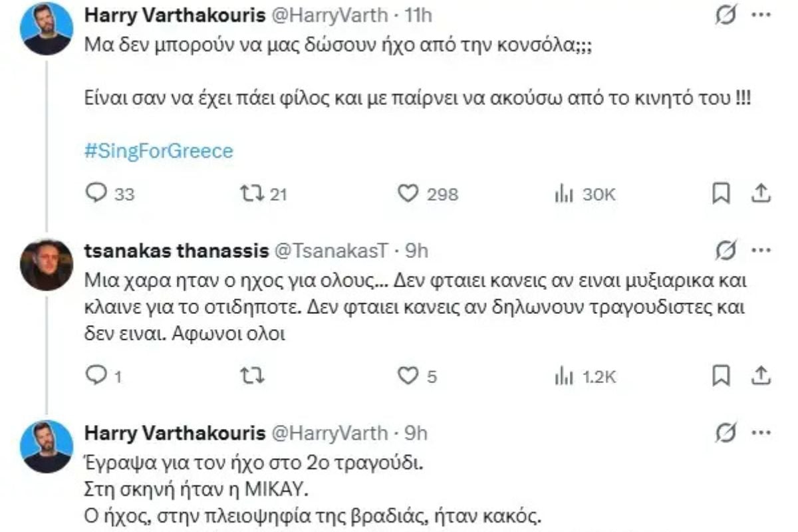Click the Harry Varthakouris name on the first tweet

click(175, 15)
